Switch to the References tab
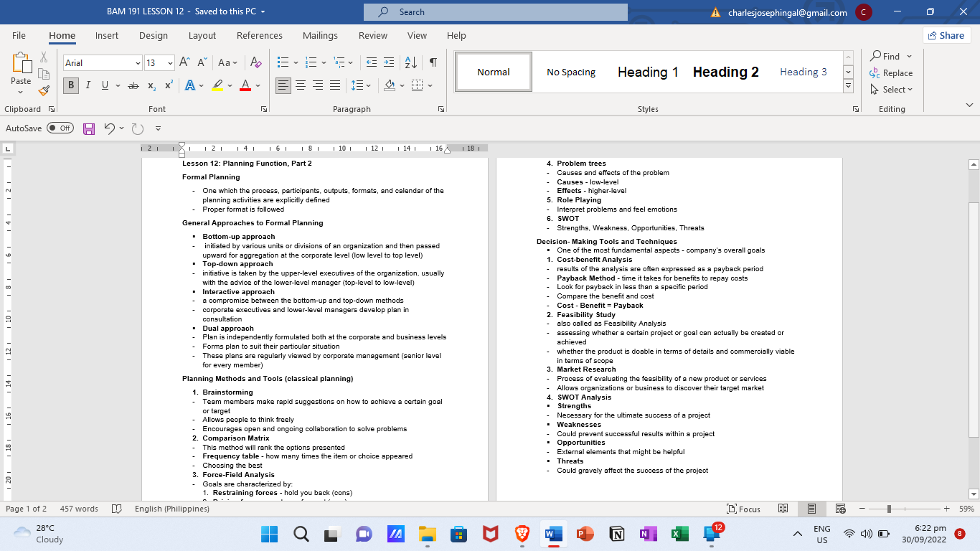This screenshot has height=551, width=980. (x=260, y=35)
